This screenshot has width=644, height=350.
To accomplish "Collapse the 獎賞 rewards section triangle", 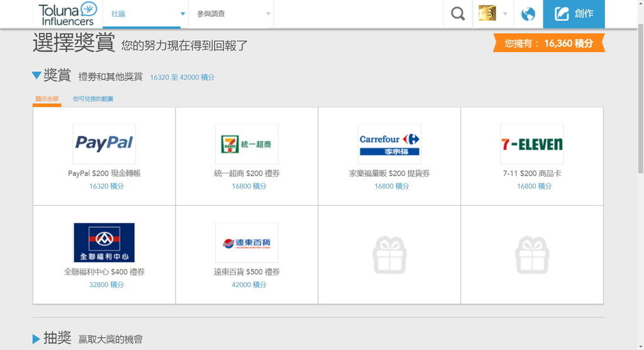I will (36, 76).
